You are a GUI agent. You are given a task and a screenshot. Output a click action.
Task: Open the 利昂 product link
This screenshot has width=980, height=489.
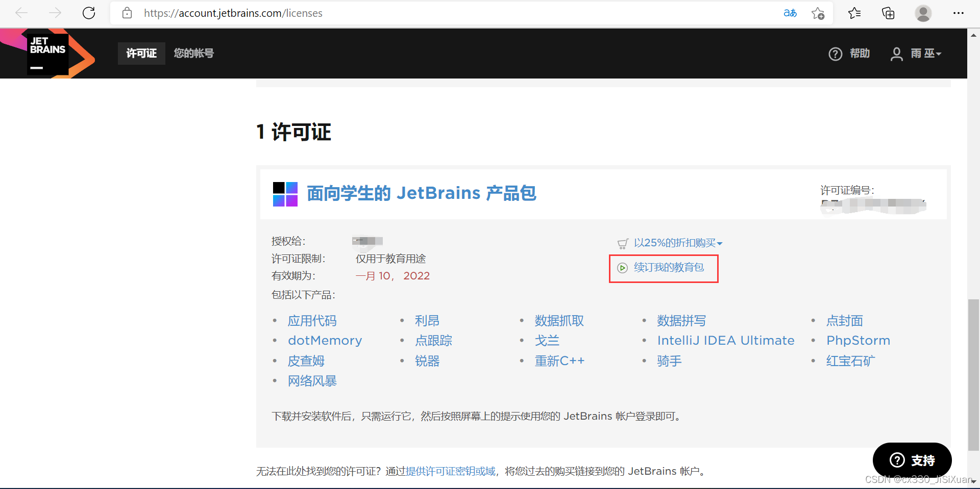pyautogui.click(x=427, y=321)
